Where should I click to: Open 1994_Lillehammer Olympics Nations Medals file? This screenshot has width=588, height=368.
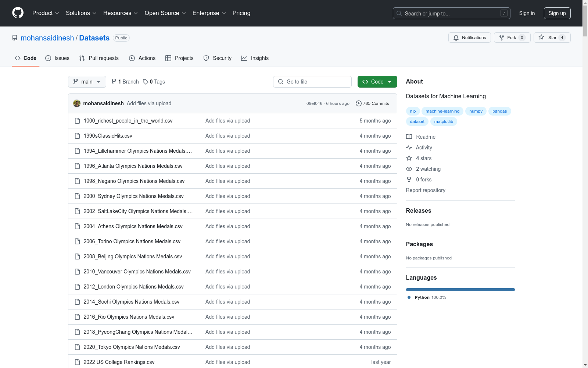click(x=138, y=151)
